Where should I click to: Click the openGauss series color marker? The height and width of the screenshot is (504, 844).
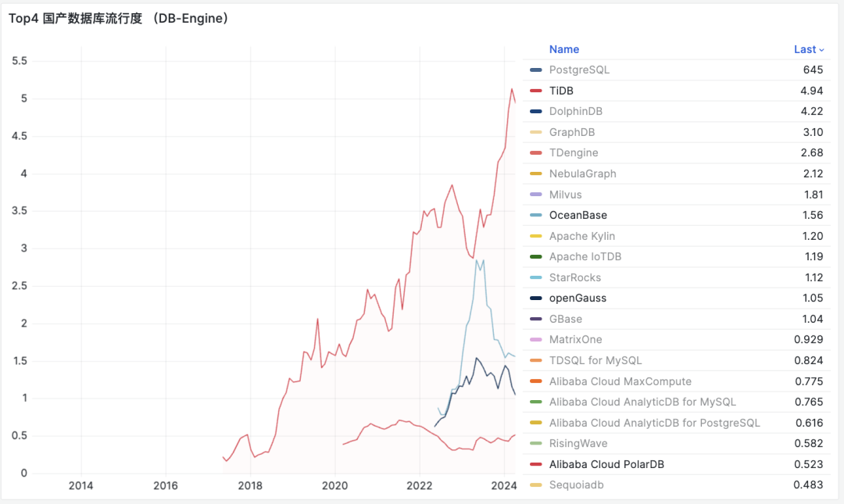[535, 298]
